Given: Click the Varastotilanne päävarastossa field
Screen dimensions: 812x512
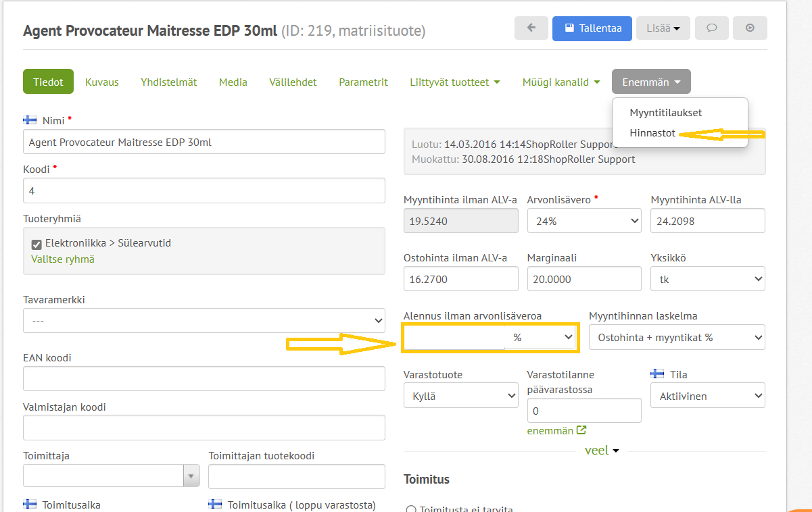Looking at the screenshot, I should pos(584,411).
